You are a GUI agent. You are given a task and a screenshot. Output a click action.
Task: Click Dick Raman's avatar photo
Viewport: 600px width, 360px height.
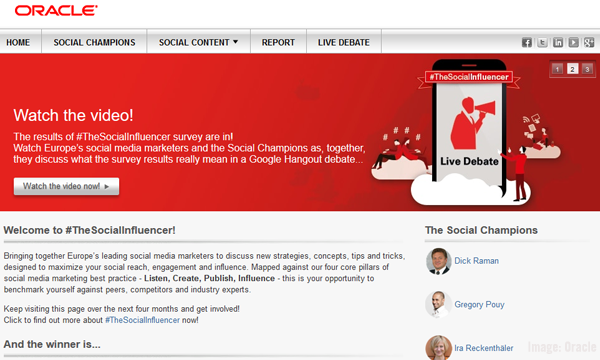pyautogui.click(x=438, y=261)
